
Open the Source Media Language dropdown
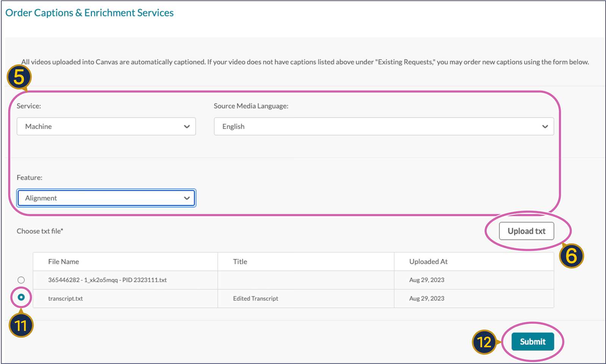384,126
